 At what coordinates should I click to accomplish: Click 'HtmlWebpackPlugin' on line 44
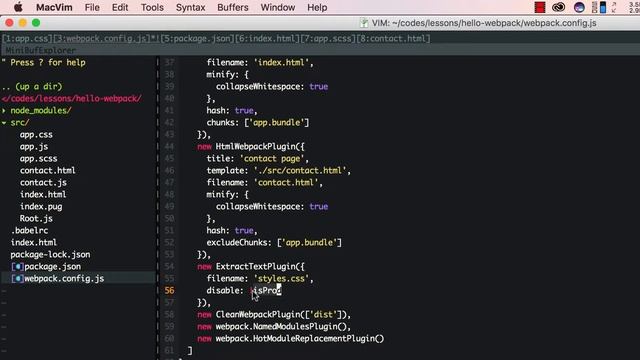(255, 147)
